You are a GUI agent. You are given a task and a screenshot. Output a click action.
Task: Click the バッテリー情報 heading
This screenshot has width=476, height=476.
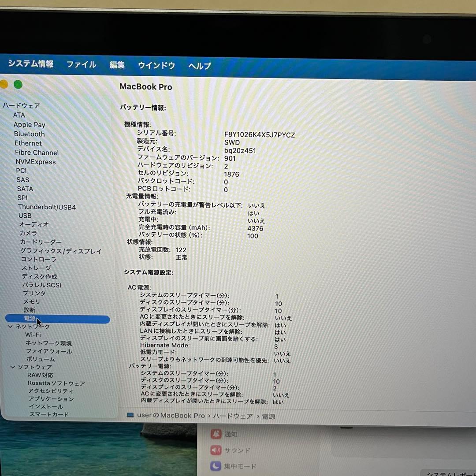point(143,108)
